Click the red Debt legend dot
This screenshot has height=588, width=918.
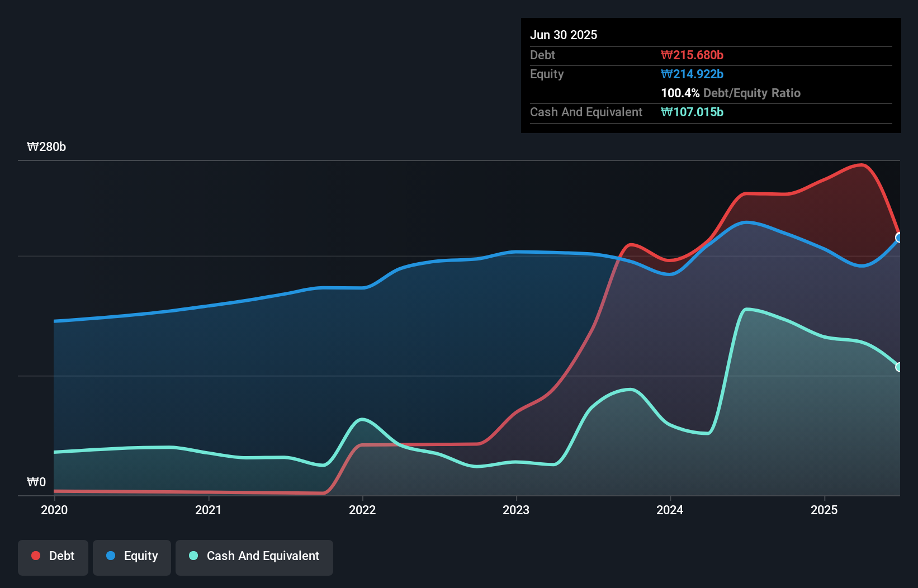tap(35, 556)
